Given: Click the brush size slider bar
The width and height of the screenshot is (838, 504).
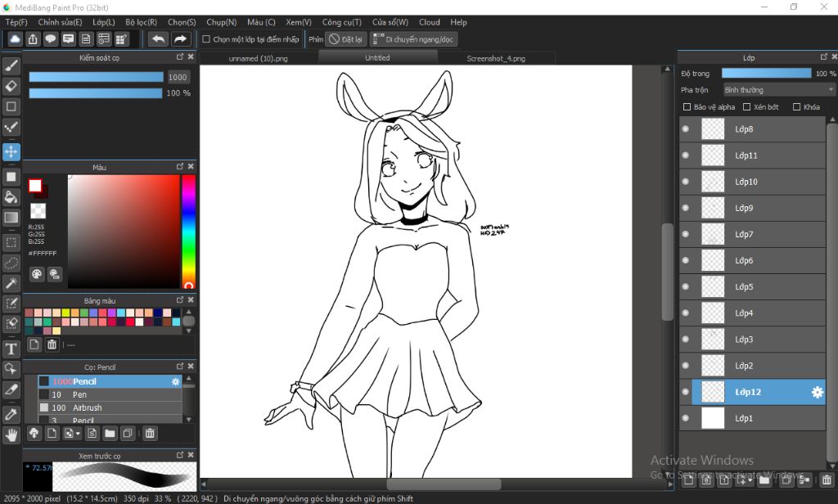Looking at the screenshot, I should coord(97,77).
